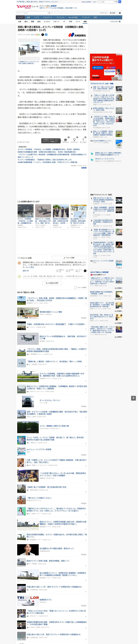
Task: Toggle the コメント非表示 checkbox
Action: (x=75, y=288)
